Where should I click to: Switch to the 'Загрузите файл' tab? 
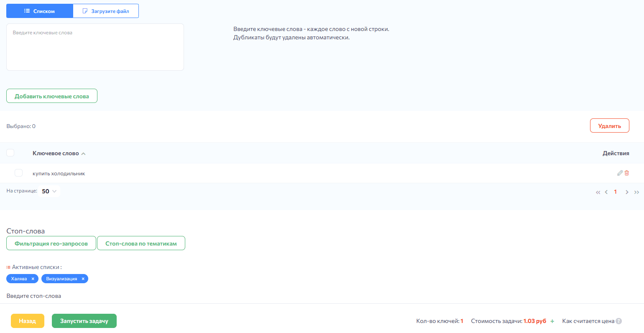point(106,10)
